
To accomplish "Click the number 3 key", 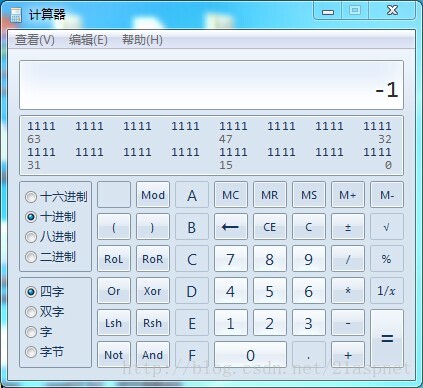I will tap(309, 323).
